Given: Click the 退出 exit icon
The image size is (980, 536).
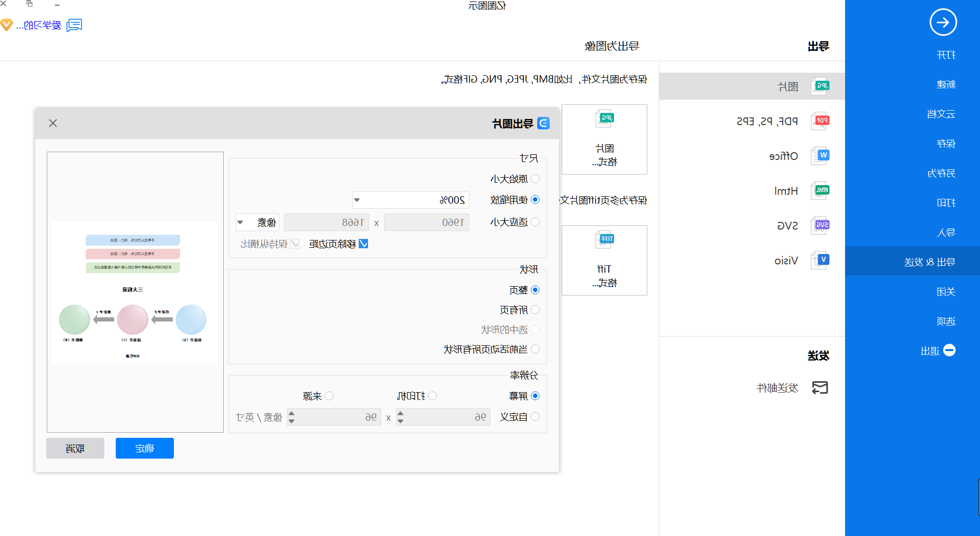Looking at the screenshot, I should pyautogui.click(x=949, y=350).
